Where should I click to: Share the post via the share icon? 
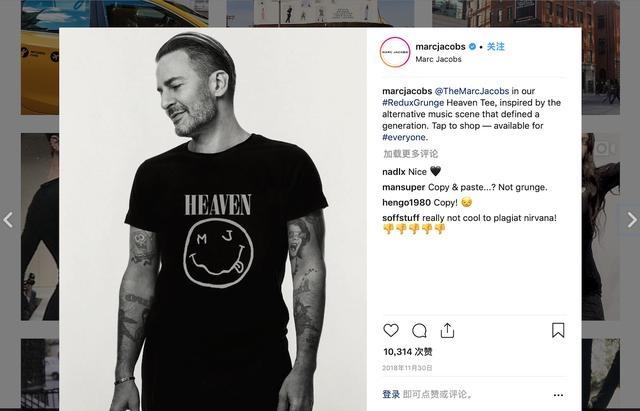coord(447,330)
